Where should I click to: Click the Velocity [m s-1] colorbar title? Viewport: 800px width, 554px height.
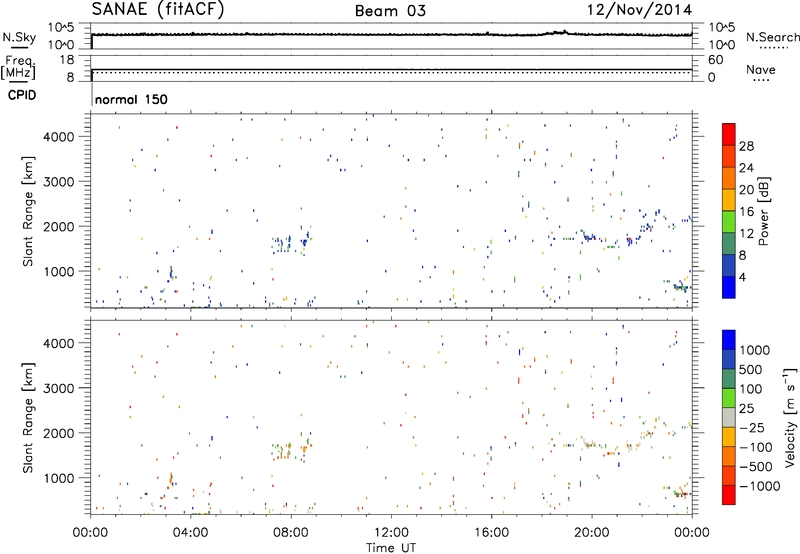(x=790, y=417)
